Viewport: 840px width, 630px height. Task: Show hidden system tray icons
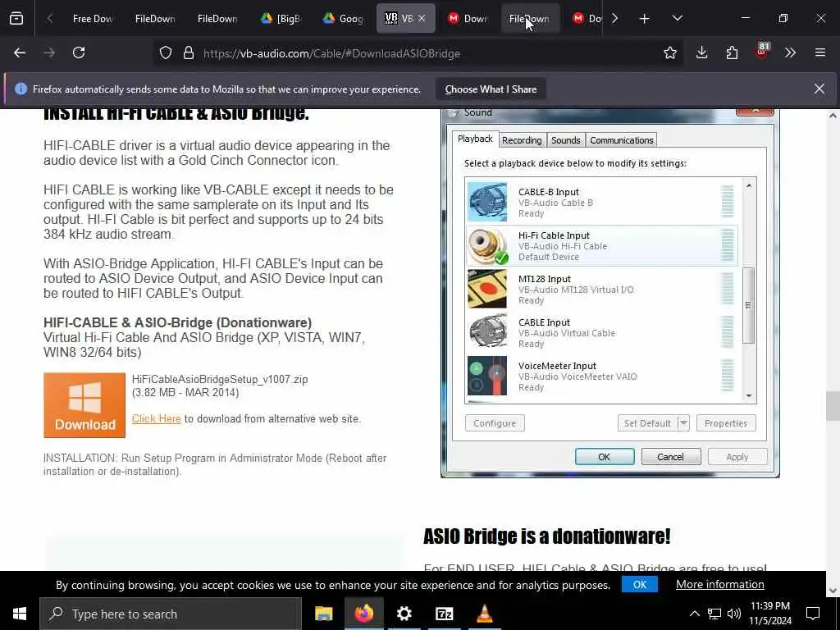tap(694, 614)
